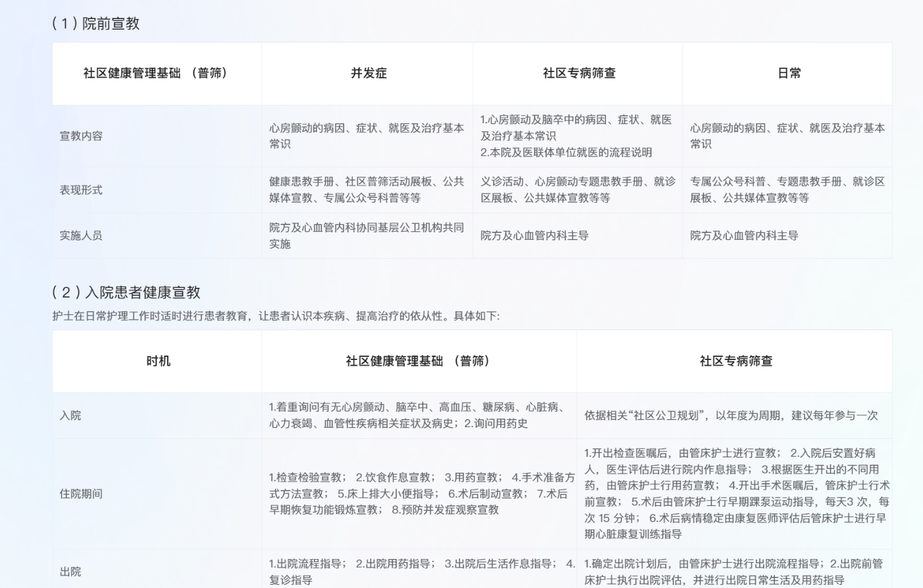Select the 宣教内容 row label
Image resolution: width=923 pixels, height=588 pixels.
(x=81, y=136)
